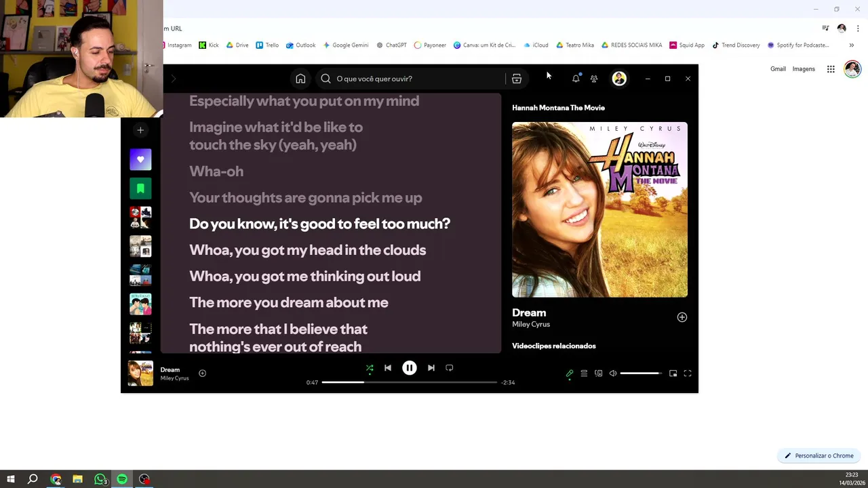868x488 pixels.
Task: Open File Explorer from the taskbar
Action: coord(77,479)
